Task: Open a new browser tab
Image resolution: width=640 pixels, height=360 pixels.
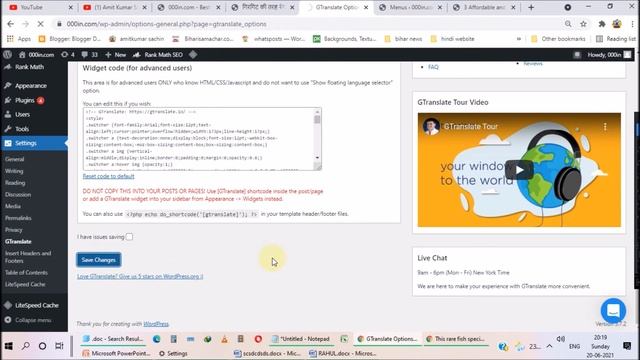Action: [531, 7]
